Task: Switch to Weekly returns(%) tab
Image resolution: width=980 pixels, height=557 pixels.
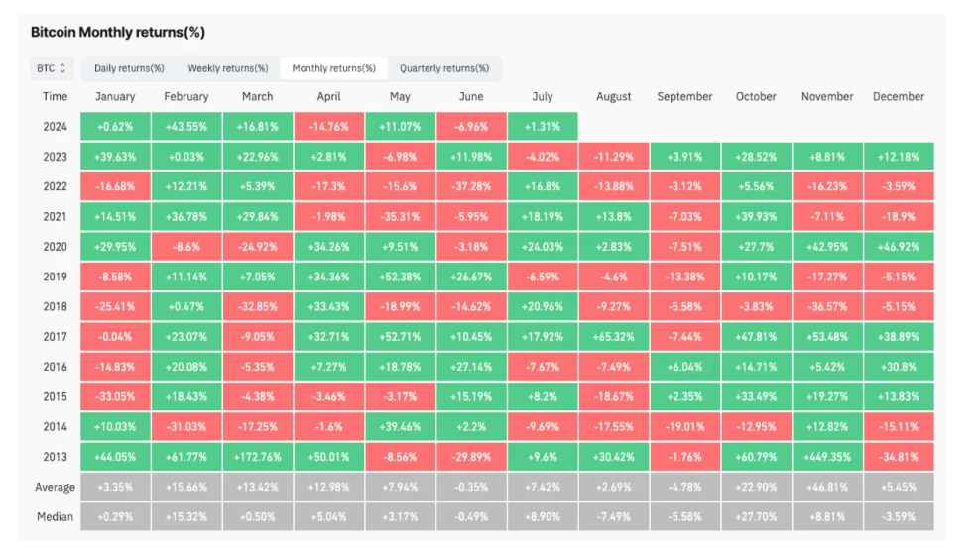Action: (228, 68)
